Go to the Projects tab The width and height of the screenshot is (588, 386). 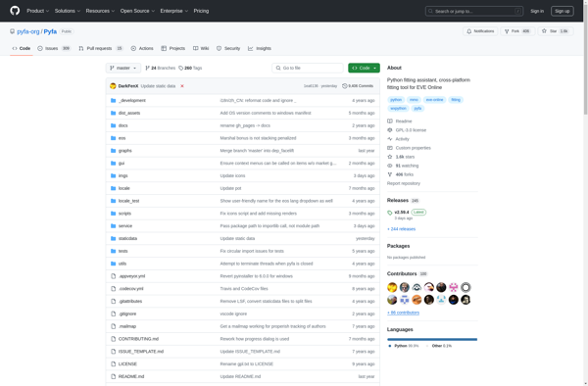tap(173, 48)
